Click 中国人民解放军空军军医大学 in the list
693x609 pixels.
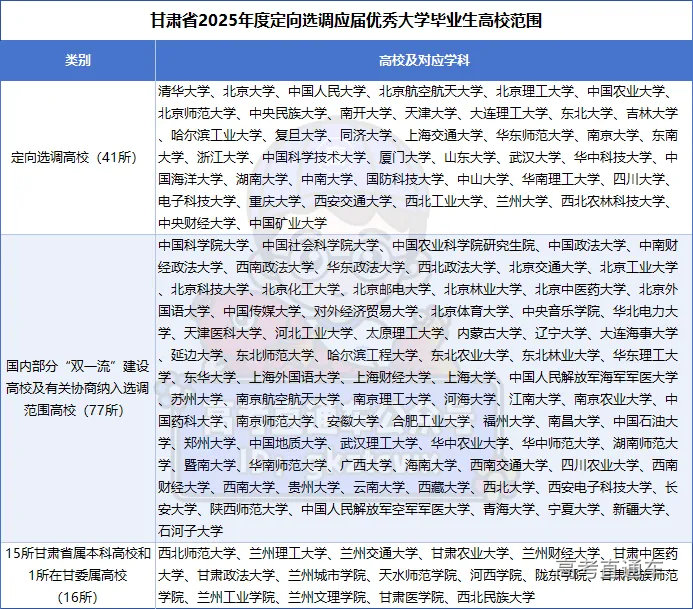(385, 509)
